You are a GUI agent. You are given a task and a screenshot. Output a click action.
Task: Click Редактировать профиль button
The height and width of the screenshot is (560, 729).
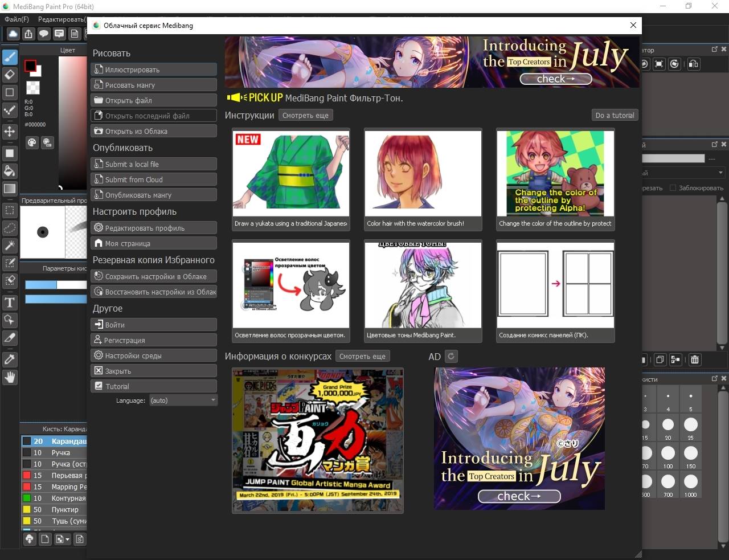[154, 228]
